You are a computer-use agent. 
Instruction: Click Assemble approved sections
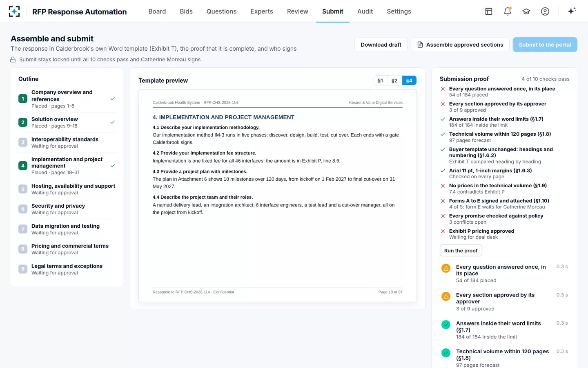(460, 45)
